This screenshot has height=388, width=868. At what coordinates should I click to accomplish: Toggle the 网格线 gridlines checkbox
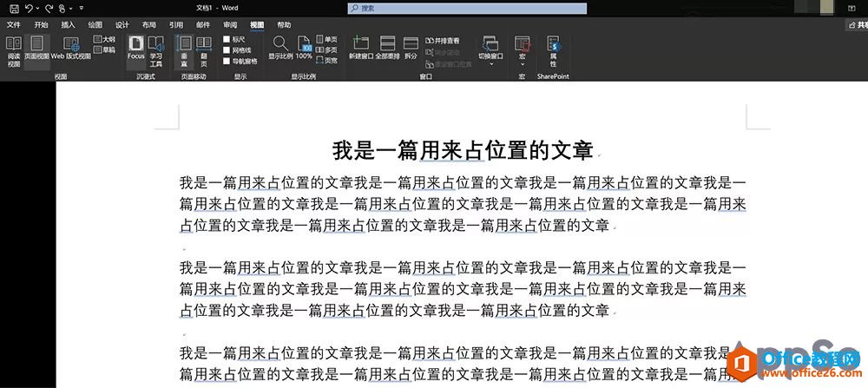[227, 50]
